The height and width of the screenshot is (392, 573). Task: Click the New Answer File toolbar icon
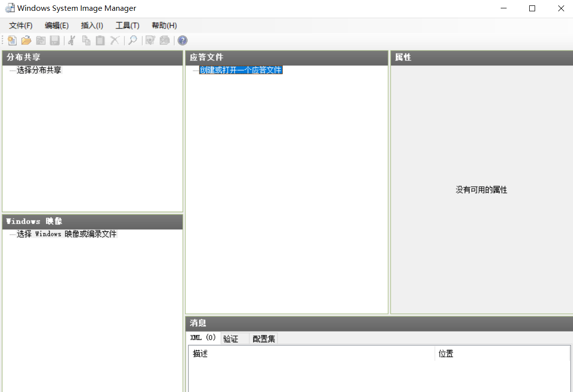click(x=12, y=40)
